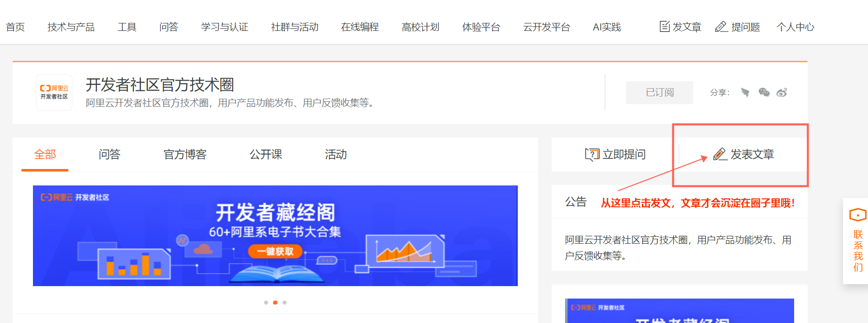Select the first carousel dot

[x=266, y=303]
